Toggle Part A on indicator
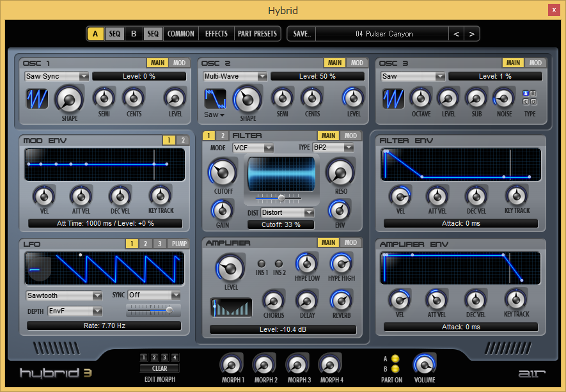The image size is (566, 392). (395, 359)
